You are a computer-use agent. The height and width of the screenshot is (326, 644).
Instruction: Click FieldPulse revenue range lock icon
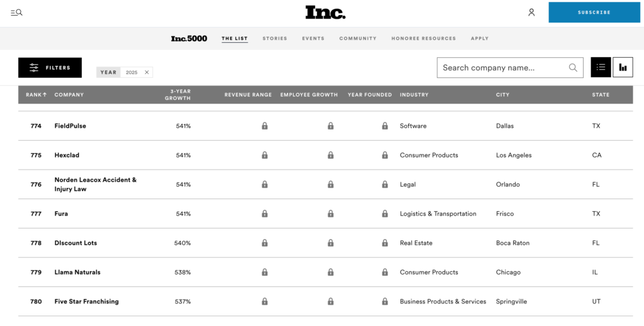(265, 126)
